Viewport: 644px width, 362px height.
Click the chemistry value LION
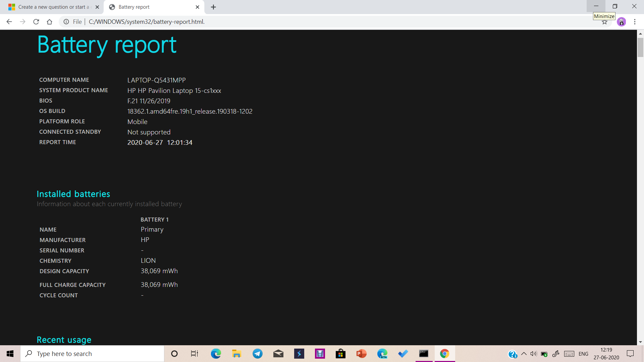pyautogui.click(x=148, y=260)
